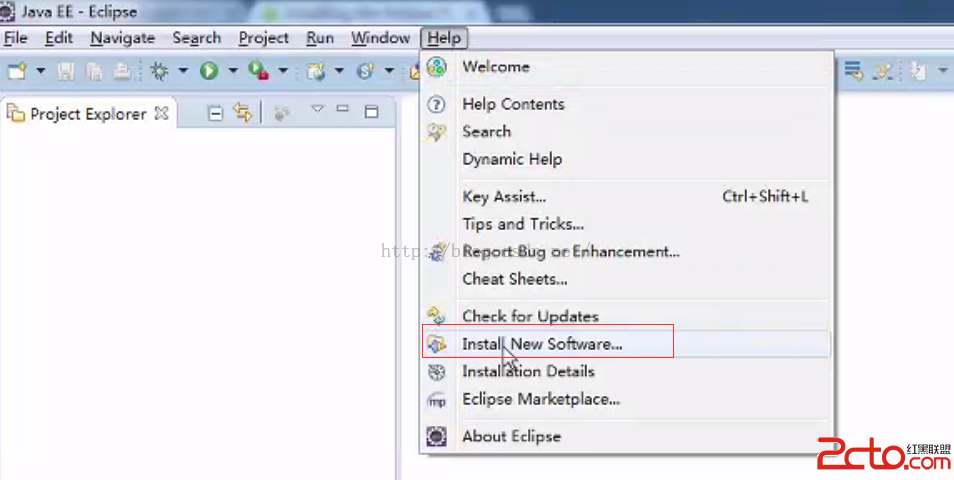This screenshot has height=480, width=954.
Task: Open the dropdown arrow at toolbar's right end
Action: 943,71
